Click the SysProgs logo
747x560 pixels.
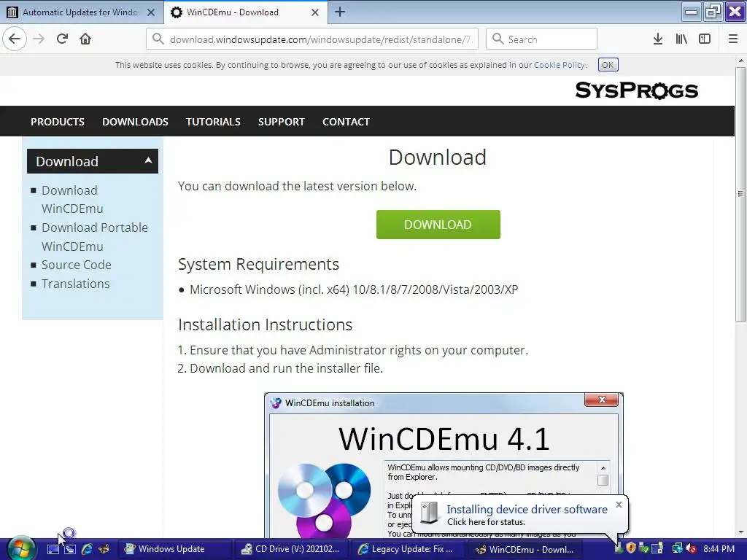coord(636,90)
